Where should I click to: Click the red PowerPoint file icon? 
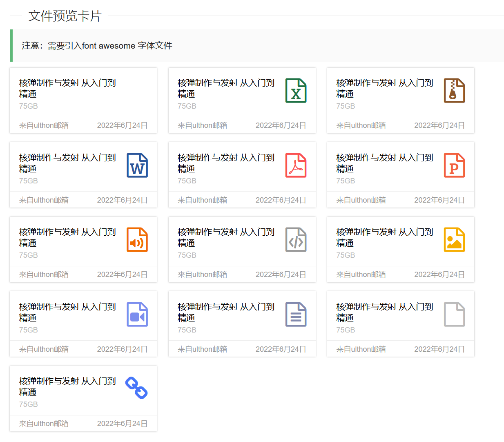tap(454, 165)
